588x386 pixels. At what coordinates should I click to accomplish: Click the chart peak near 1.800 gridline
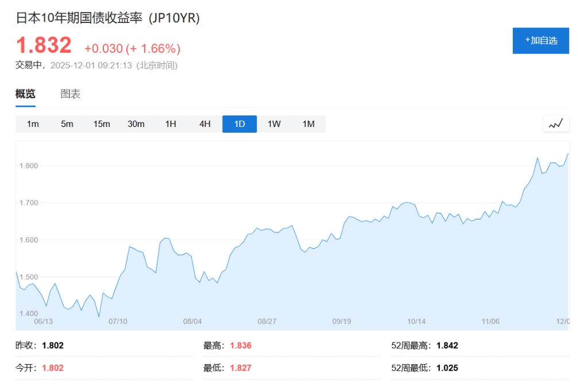click(537, 158)
